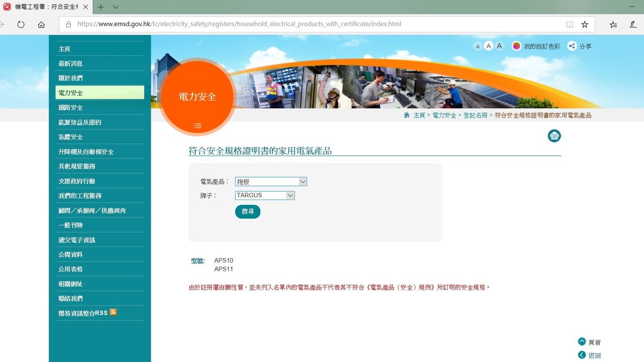Screen dimensions: 644x362
Task: Select the largest font size A
Action: [x=500, y=46]
